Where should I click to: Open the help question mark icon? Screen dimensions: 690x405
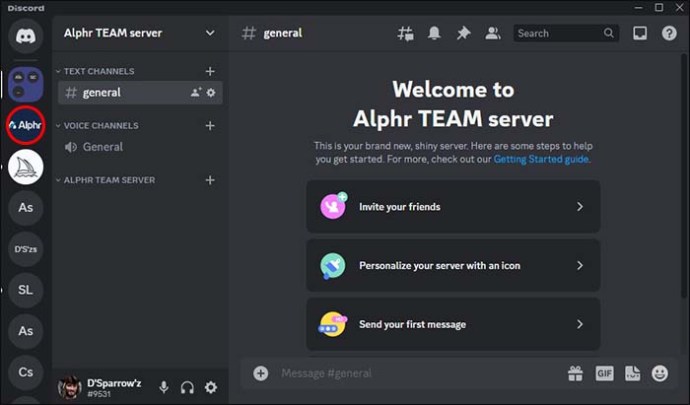(669, 33)
